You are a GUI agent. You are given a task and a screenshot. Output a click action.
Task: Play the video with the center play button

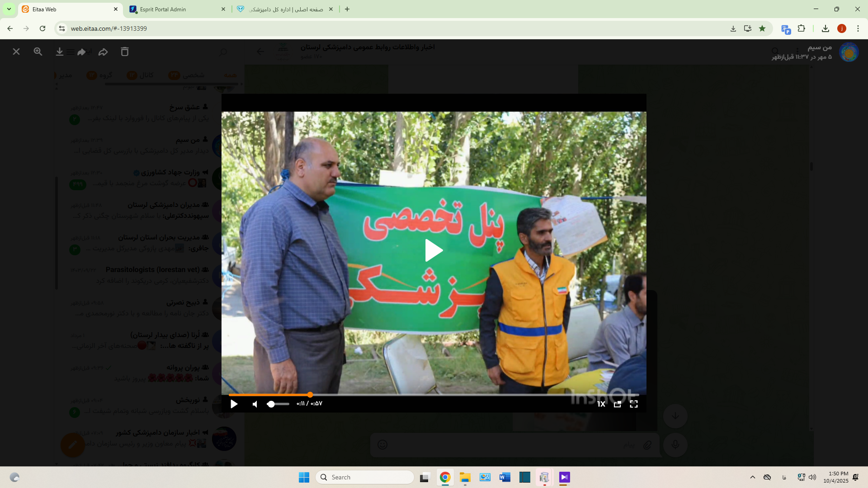click(x=434, y=250)
